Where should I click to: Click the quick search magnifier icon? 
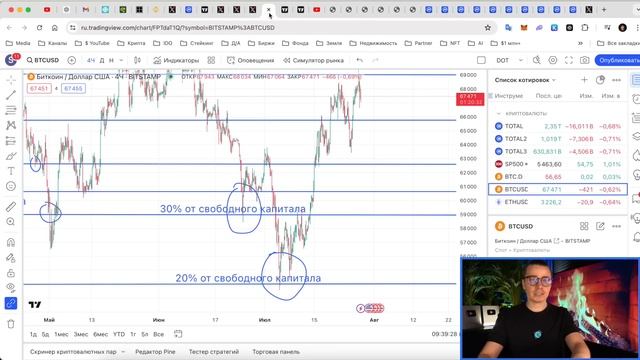point(536,60)
